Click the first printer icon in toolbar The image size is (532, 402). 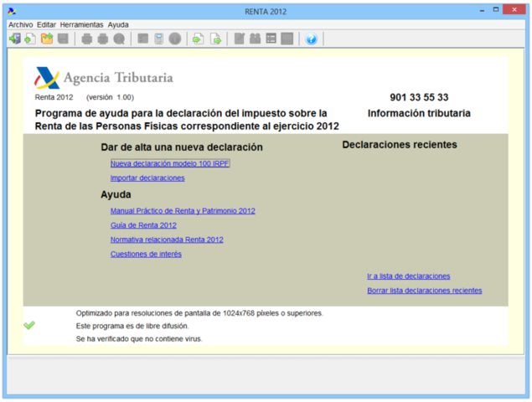[87, 39]
